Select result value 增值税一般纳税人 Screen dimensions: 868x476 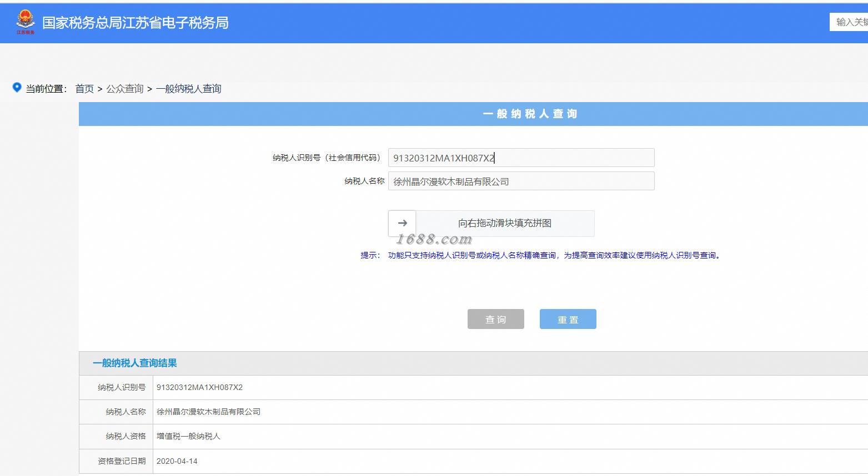[189, 436]
